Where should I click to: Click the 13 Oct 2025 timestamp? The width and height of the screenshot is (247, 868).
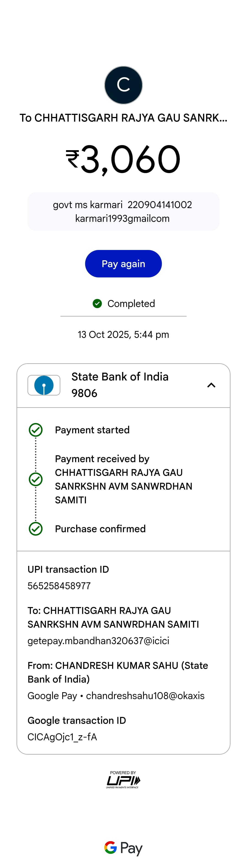click(x=123, y=335)
